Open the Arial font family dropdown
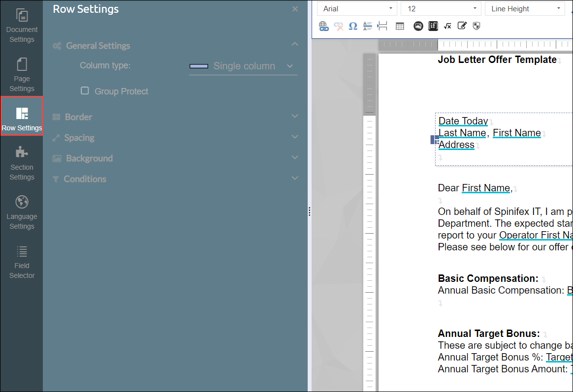This screenshot has height=392, width=573. [357, 9]
